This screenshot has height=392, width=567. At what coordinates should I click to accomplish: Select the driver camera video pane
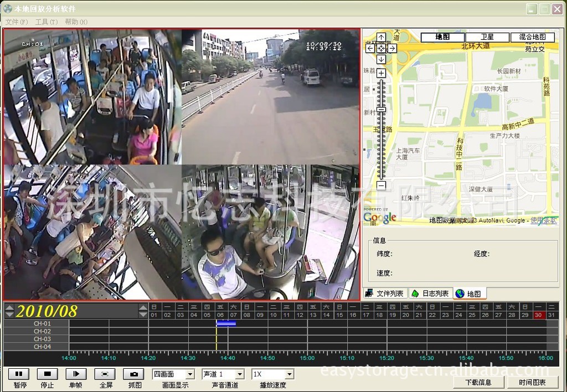pos(270,232)
